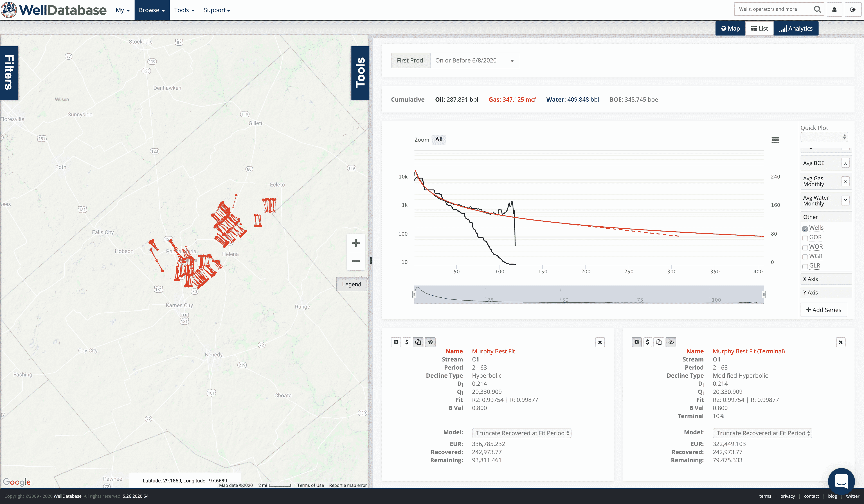Open the user profile icon
The height and width of the screenshot is (504, 864).
click(x=835, y=10)
